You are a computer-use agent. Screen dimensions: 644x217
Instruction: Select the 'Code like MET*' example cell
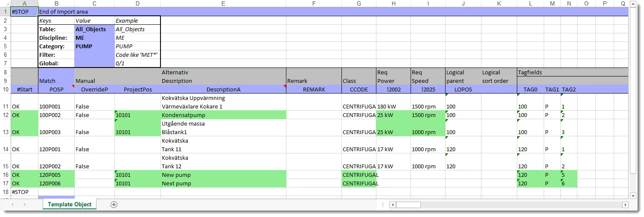coord(137,55)
